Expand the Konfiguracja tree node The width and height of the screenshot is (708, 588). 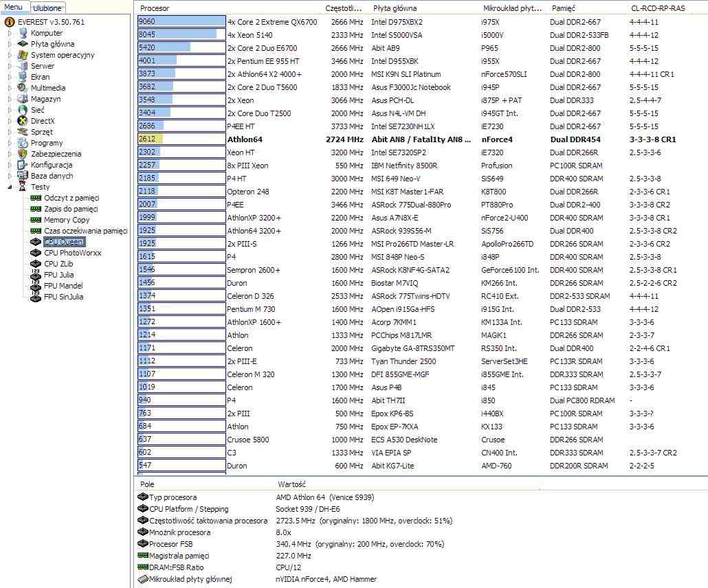(10, 165)
